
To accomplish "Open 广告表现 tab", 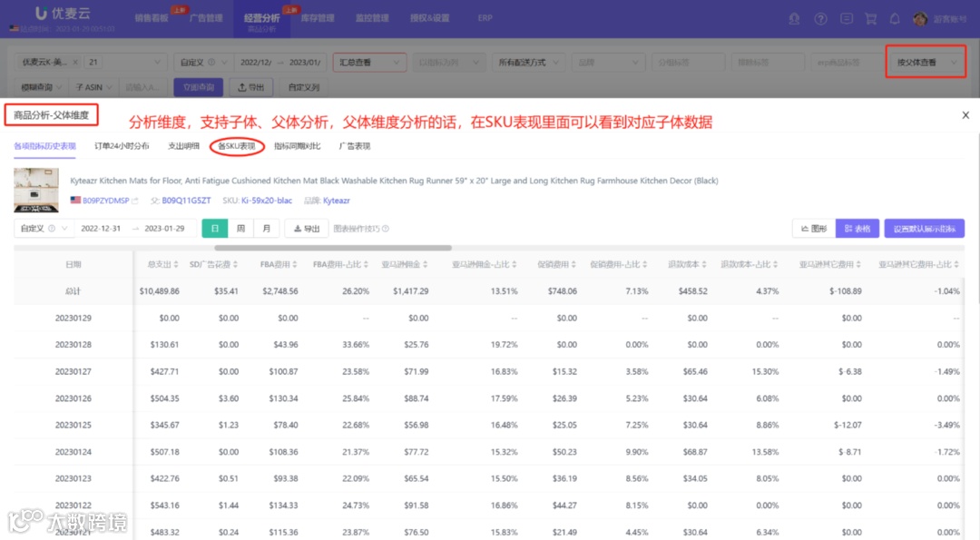I will pyautogui.click(x=355, y=146).
